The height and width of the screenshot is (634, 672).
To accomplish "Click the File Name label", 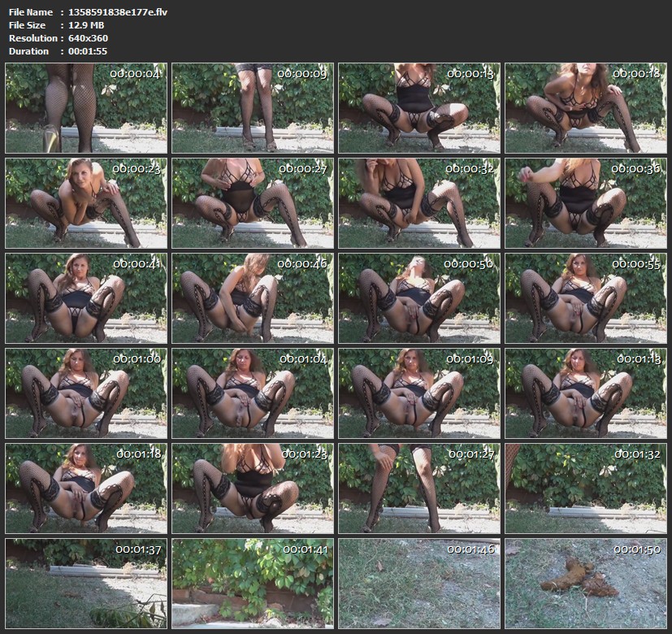I will click(x=31, y=12).
